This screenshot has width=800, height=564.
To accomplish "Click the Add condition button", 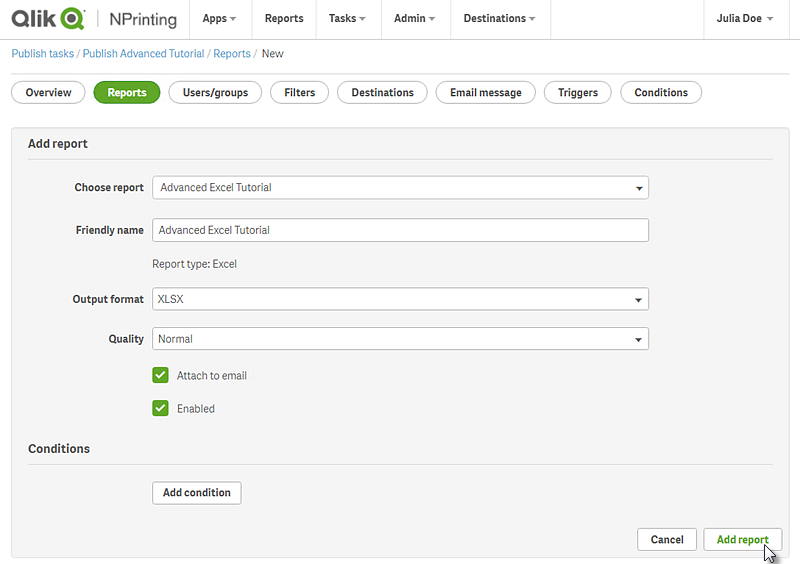I will [x=196, y=493].
